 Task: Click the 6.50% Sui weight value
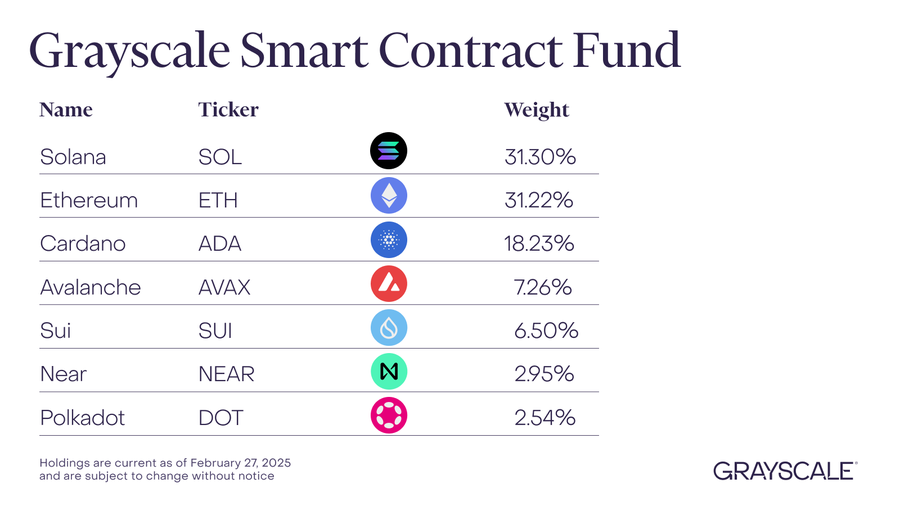tap(545, 331)
